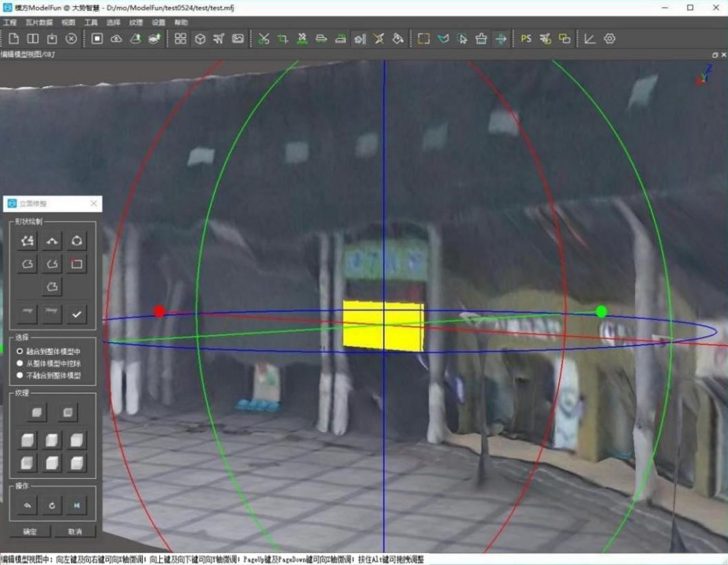Select radio option 融合到整体模型中

(49, 351)
